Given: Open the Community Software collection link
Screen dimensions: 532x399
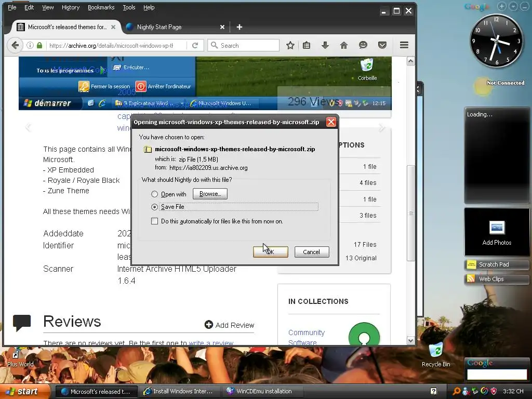Looking at the screenshot, I should click(x=307, y=337).
